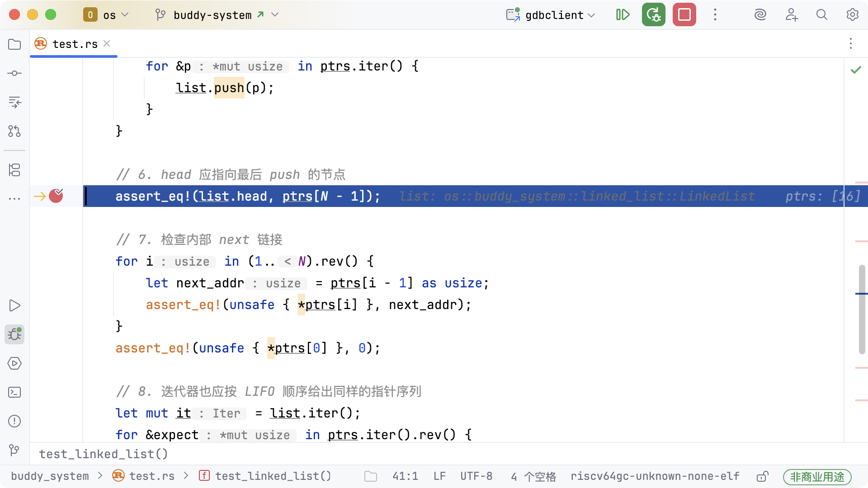Open the Structure tool window

[x=14, y=170]
